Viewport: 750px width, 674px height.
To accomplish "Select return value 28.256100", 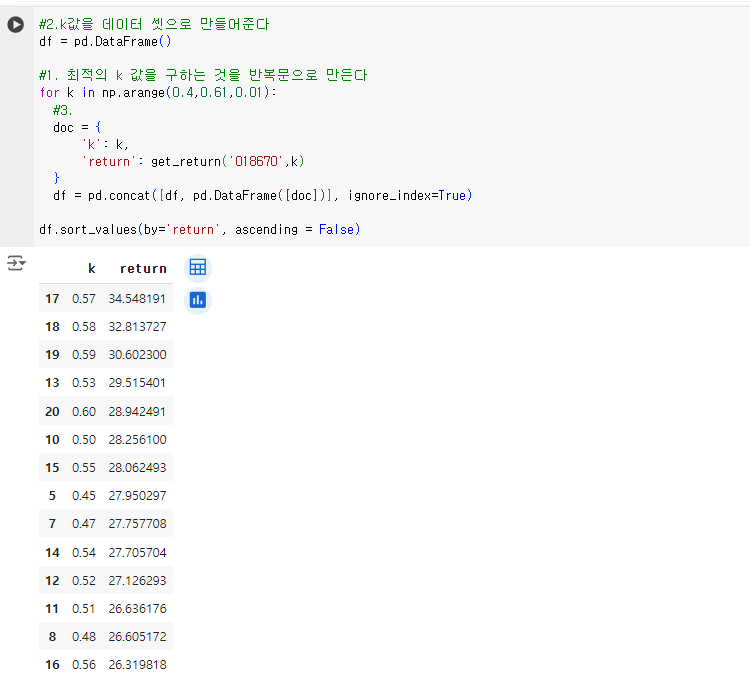I will point(137,440).
